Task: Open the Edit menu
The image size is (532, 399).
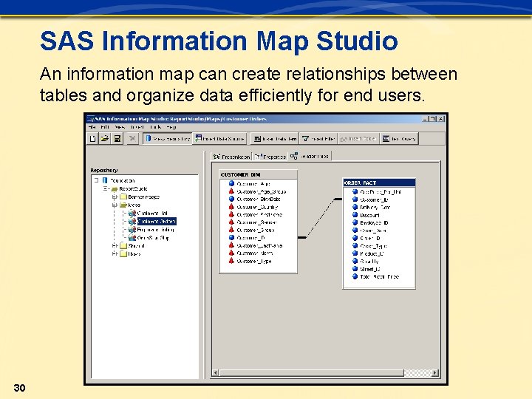Action: point(104,127)
